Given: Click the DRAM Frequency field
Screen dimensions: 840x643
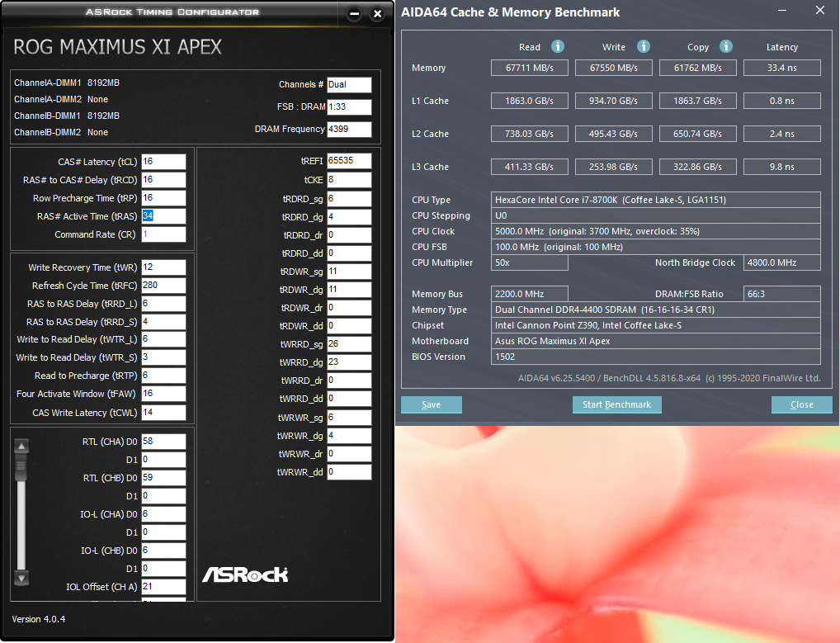Looking at the screenshot, I should click(349, 129).
